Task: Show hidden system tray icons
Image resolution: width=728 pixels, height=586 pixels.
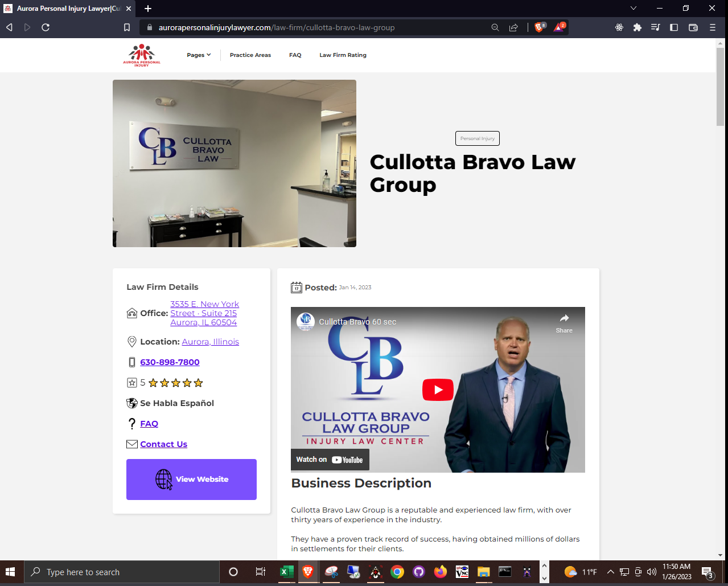Action: [610, 572]
